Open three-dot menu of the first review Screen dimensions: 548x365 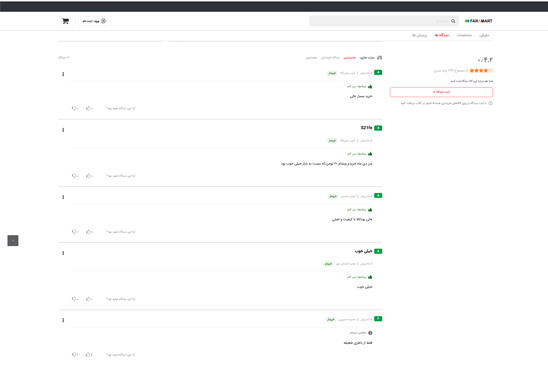pos(63,74)
